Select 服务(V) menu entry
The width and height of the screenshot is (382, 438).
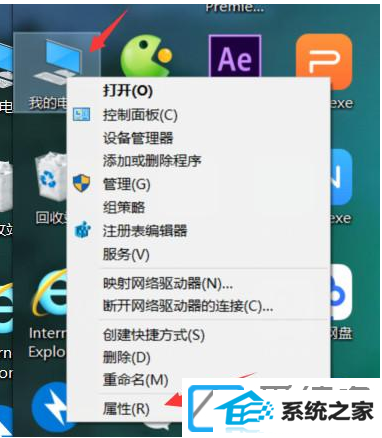(x=126, y=255)
